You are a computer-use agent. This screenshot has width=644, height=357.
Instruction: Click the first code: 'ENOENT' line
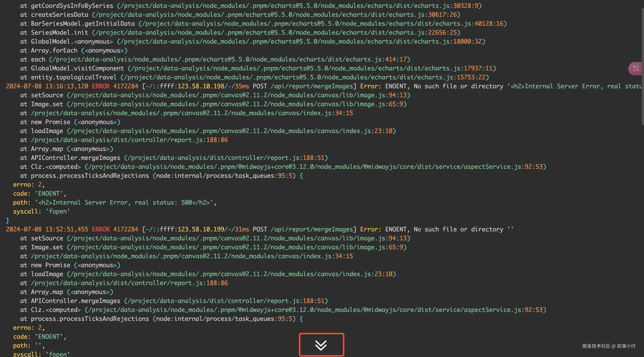[40, 194]
